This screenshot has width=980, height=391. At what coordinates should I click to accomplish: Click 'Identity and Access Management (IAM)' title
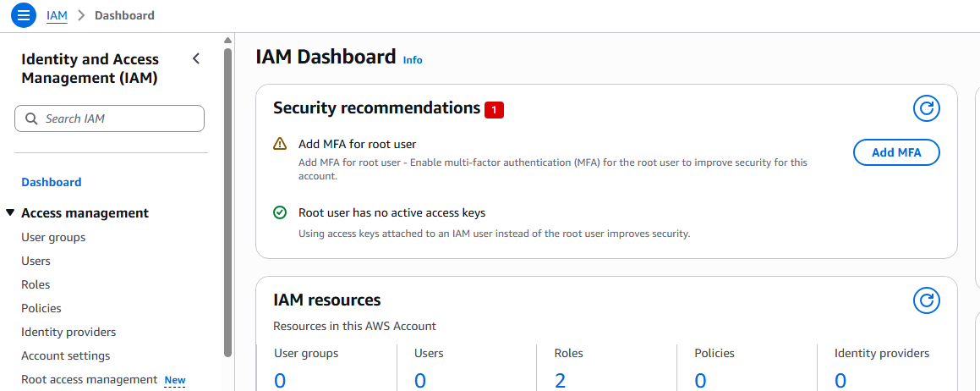(x=90, y=69)
